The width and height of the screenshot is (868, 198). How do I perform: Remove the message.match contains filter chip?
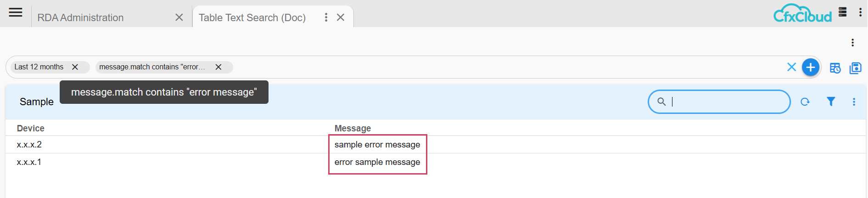point(218,67)
